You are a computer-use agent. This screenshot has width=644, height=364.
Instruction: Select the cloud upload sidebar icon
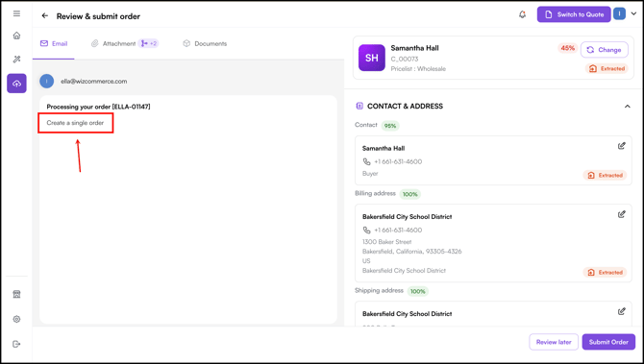(16, 84)
